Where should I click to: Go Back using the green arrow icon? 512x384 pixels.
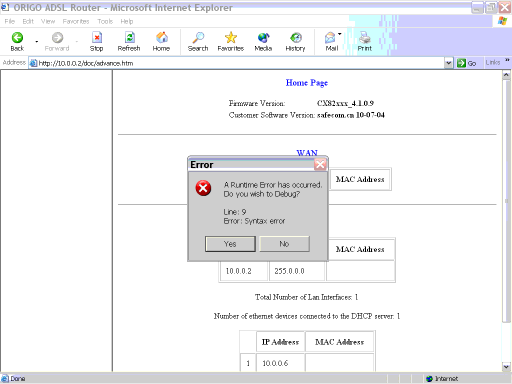17,37
